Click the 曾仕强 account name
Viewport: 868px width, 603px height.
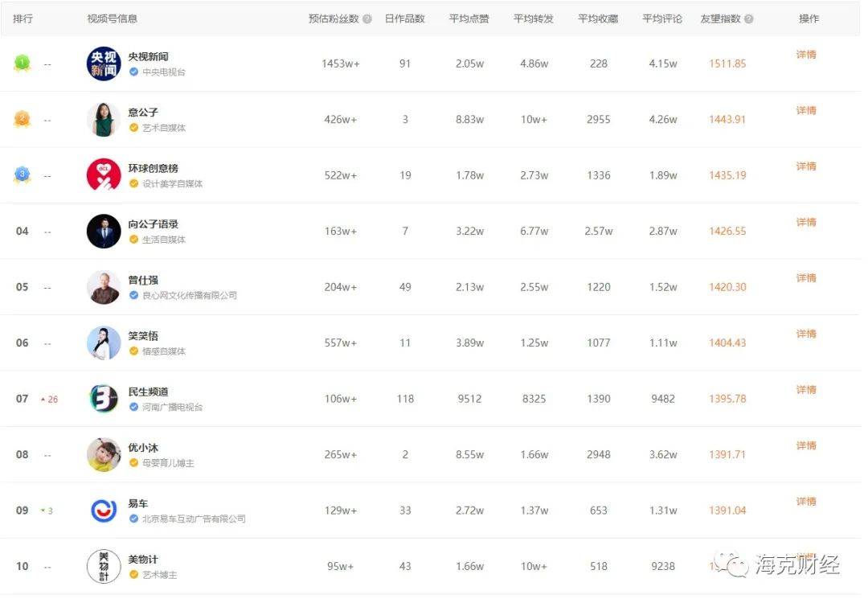143,280
